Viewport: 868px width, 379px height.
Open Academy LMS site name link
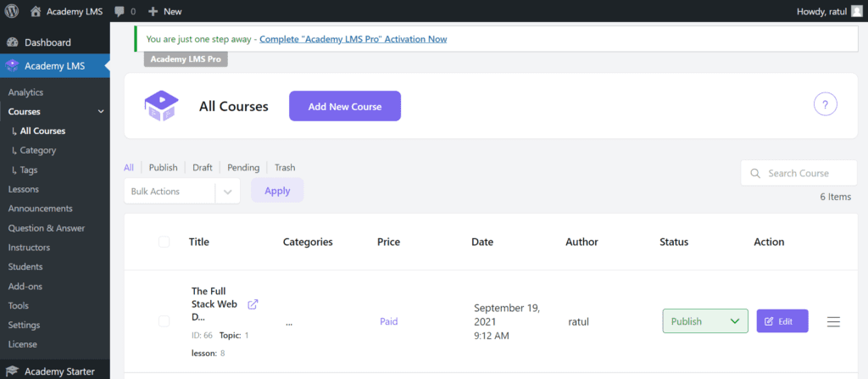point(75,11)
